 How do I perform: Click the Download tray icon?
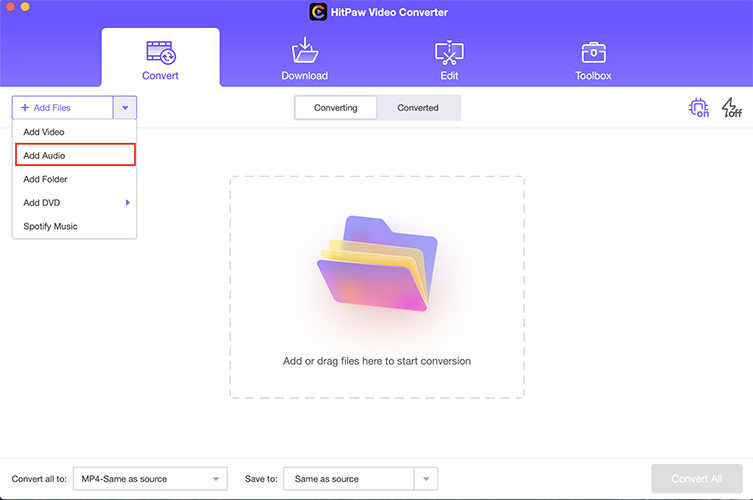coord(304,50)
